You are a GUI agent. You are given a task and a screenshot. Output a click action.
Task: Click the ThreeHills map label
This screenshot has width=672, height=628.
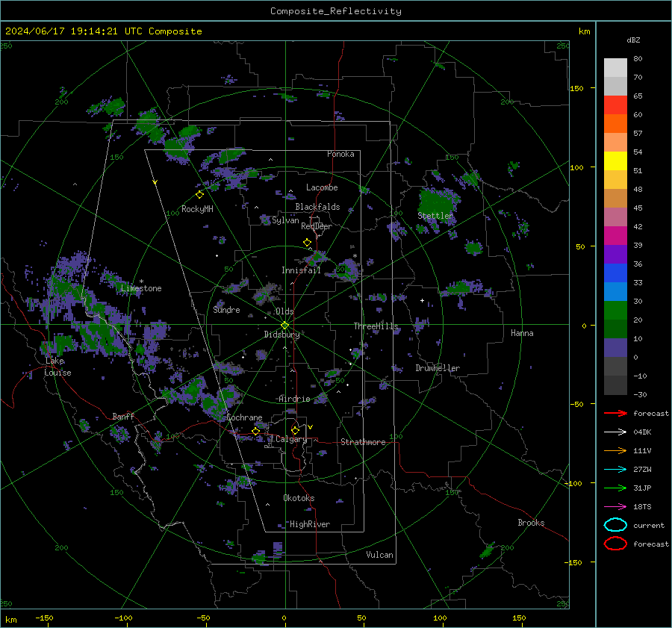pos(376,326)
